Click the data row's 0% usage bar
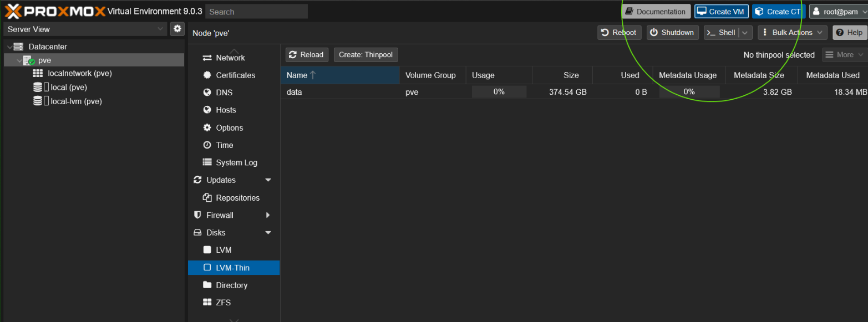 (499, 92)
